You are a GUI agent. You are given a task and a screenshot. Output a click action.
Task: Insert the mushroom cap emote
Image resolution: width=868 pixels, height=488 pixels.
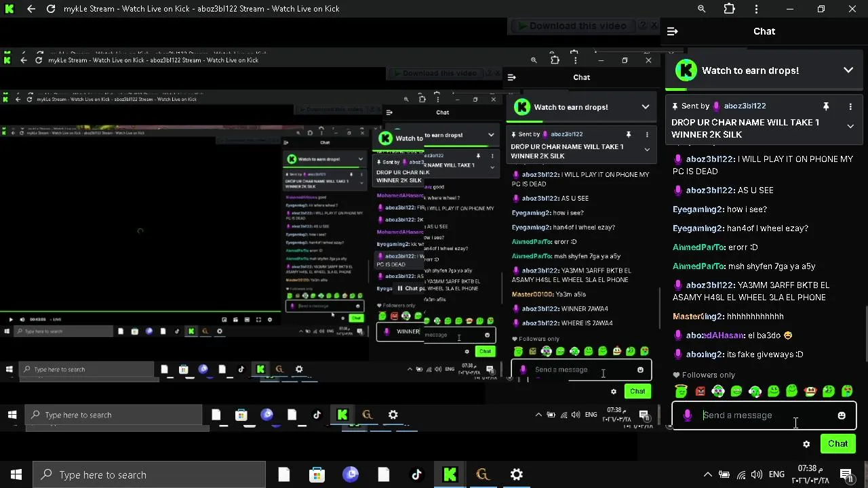810,391
